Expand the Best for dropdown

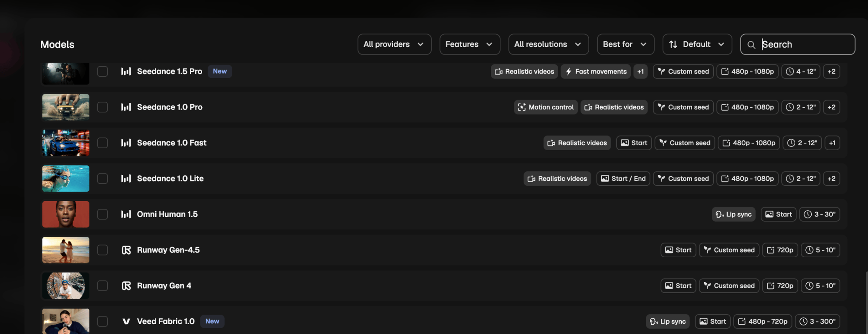pos(625,44)
